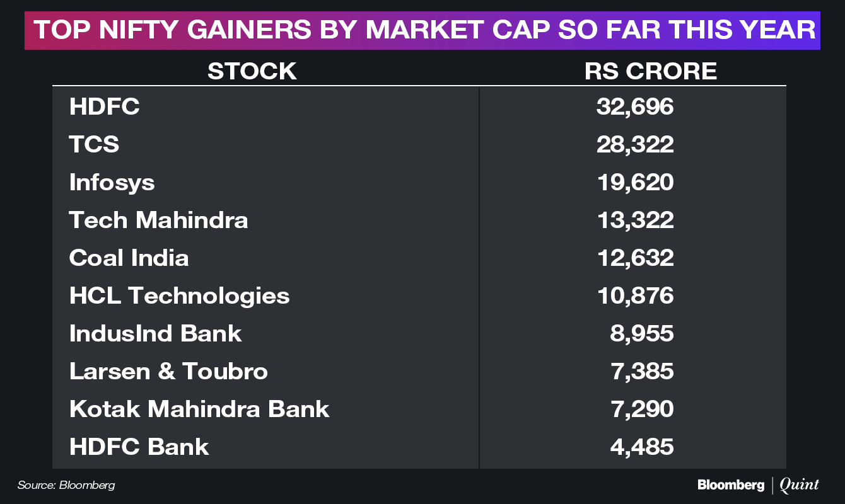Select the 28,322 value for TCS

[635, 145]
